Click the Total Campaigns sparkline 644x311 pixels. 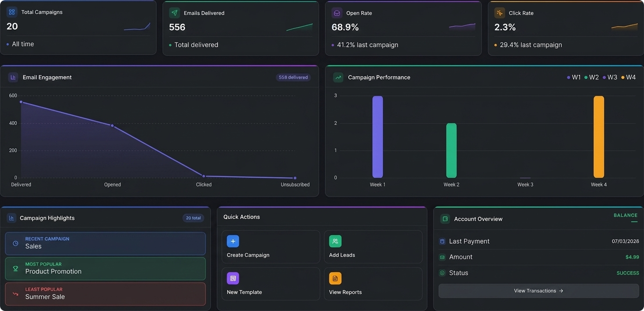point(137,27)
